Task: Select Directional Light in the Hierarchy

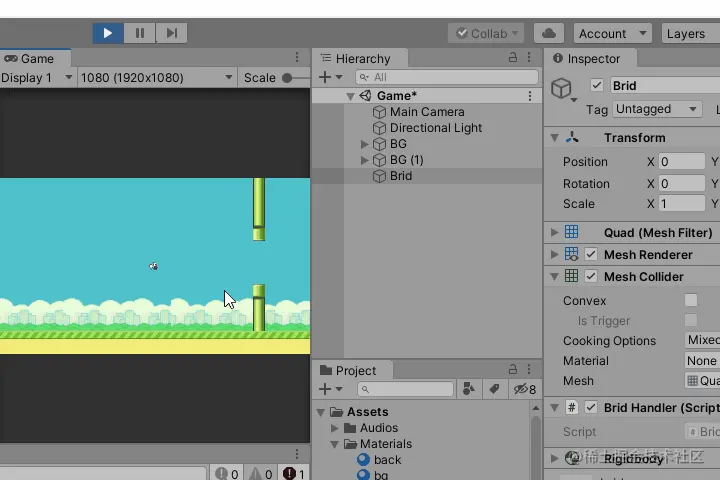Action: coord(436,128)
